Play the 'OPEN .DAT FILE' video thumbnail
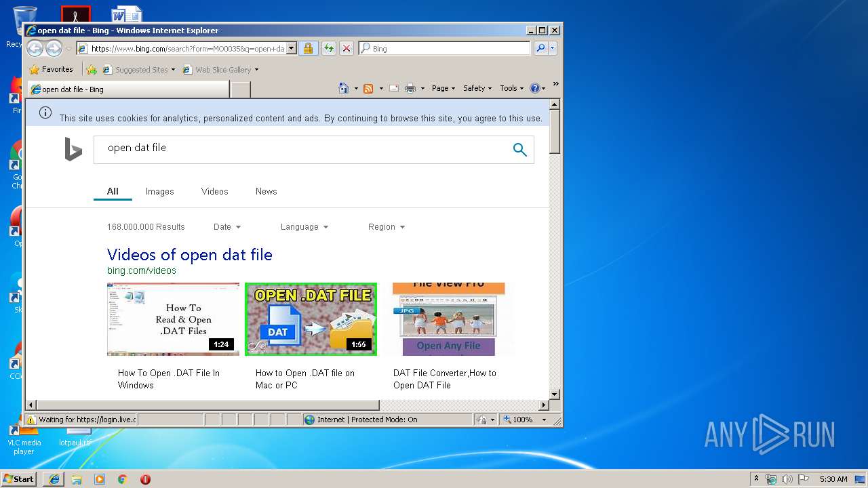Screen dimensions: 868x488 [311, 319]
